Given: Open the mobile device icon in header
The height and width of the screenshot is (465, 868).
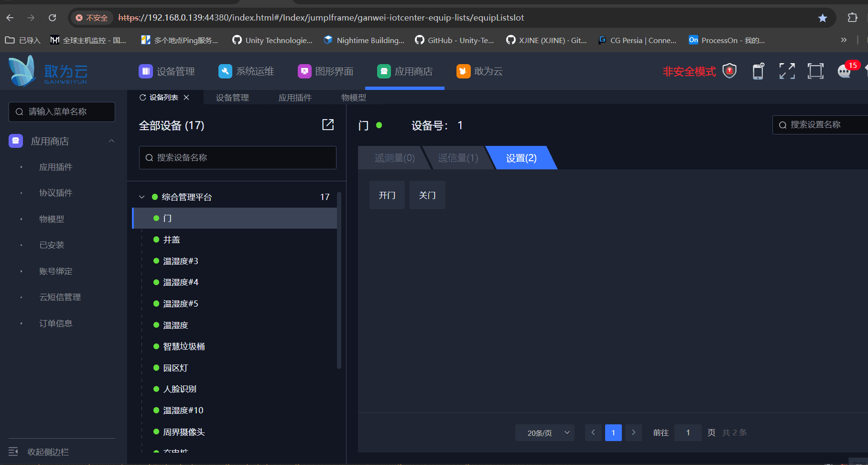Looking at the screenshot, I should (759, 71).
